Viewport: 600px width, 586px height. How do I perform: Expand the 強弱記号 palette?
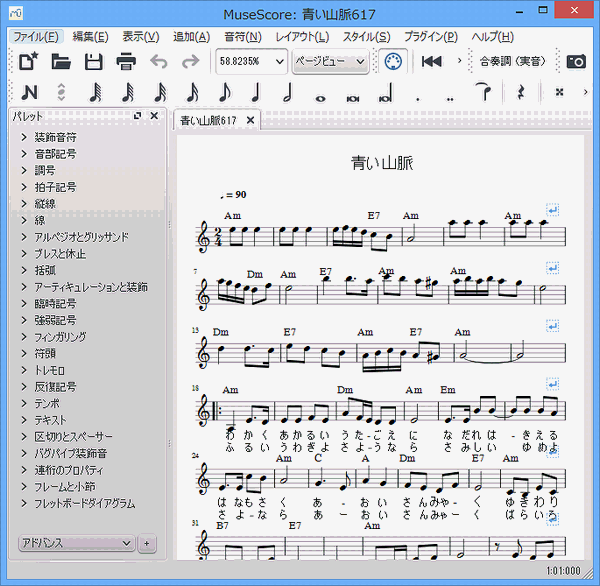pos(24,320)
